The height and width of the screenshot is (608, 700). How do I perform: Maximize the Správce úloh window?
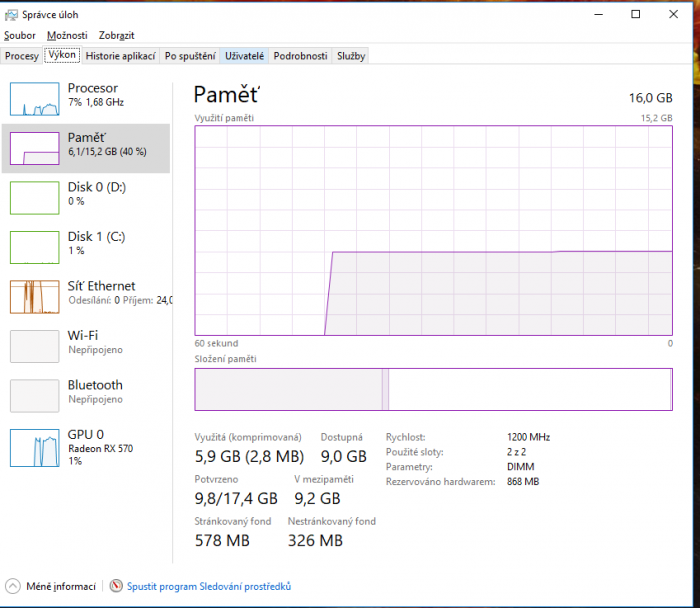[x=636, y=15]
